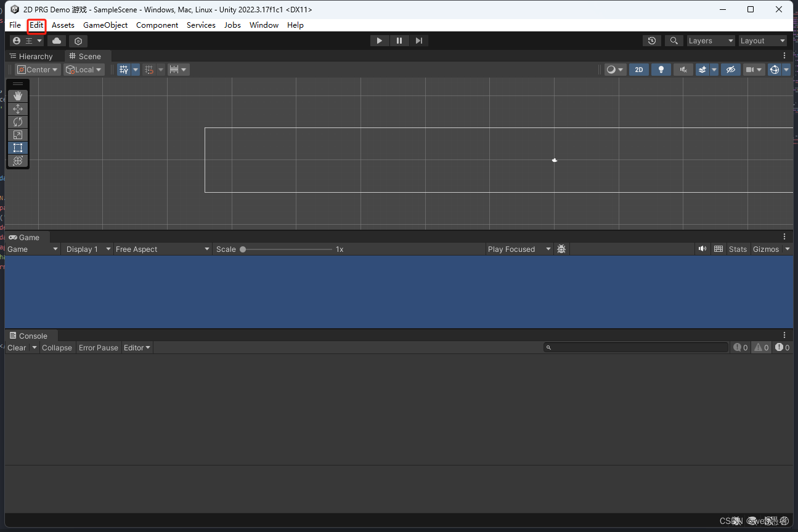Select the Scale tool
This screenshot has height=532, width=798.
coord(18,135)
